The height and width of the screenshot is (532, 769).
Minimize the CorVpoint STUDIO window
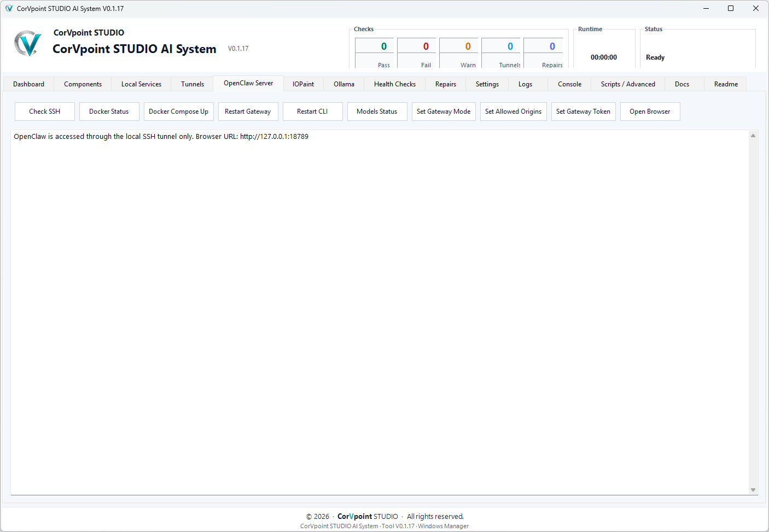click(706, 8)
